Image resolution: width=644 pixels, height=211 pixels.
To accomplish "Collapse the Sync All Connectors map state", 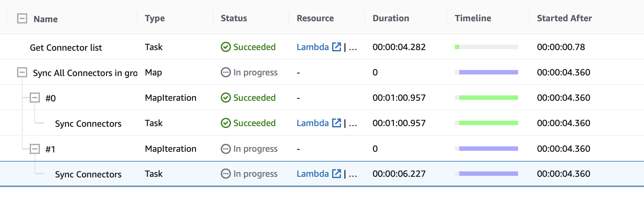I will pos(22,73).
